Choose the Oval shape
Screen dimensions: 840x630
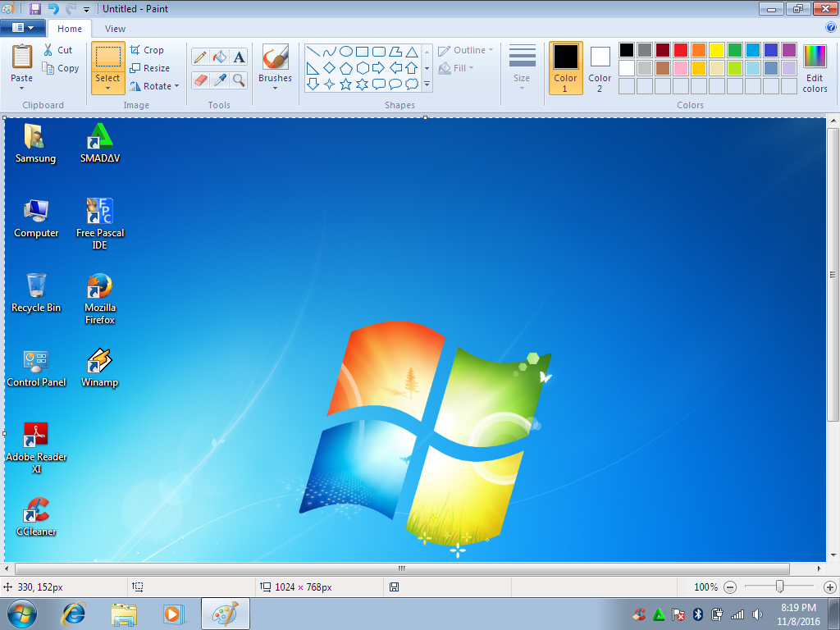pos(346,52)
